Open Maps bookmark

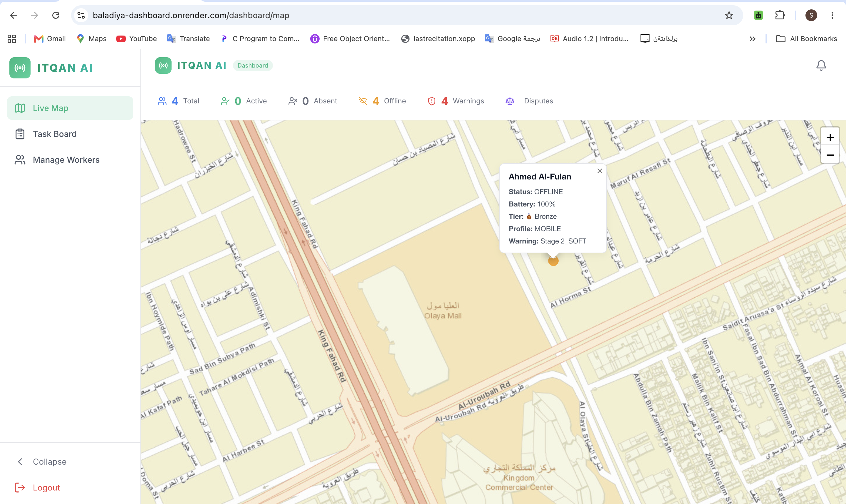91,39
